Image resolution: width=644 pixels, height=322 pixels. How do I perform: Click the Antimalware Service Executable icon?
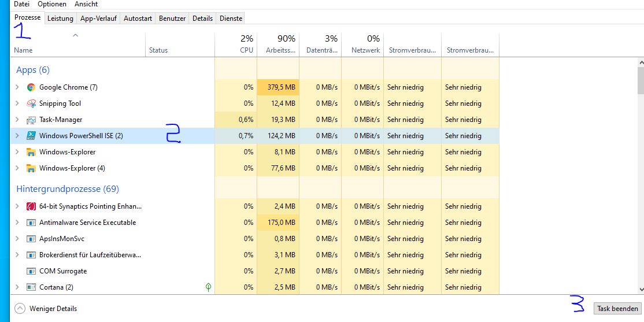click(31, 223)
